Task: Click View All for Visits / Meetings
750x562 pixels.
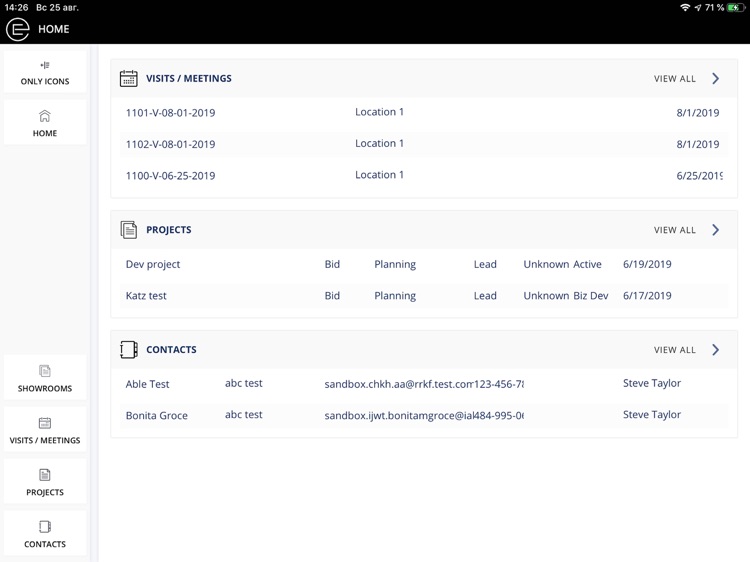Action: [674, 79]
